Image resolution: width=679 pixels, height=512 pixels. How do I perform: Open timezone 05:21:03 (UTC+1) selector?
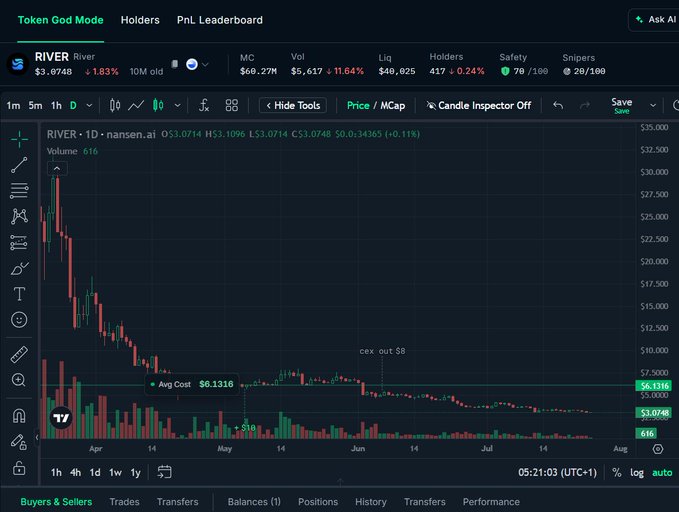557,472
